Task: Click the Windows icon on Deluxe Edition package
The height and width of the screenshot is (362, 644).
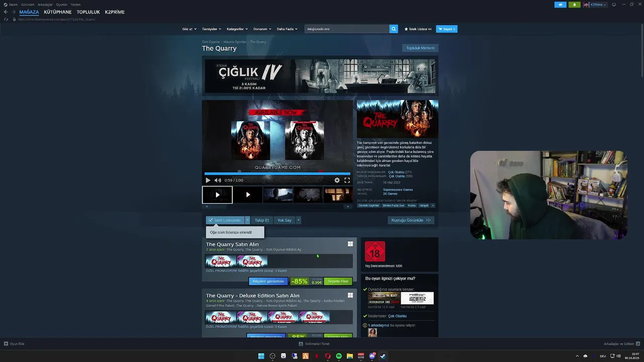Action: tap(350, 295)
